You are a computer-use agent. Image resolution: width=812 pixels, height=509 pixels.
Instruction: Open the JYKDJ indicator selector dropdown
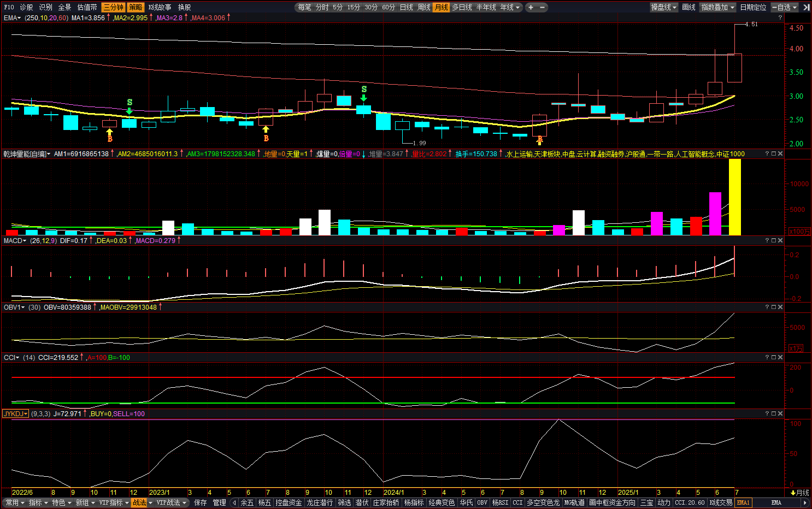pos(15,413)
